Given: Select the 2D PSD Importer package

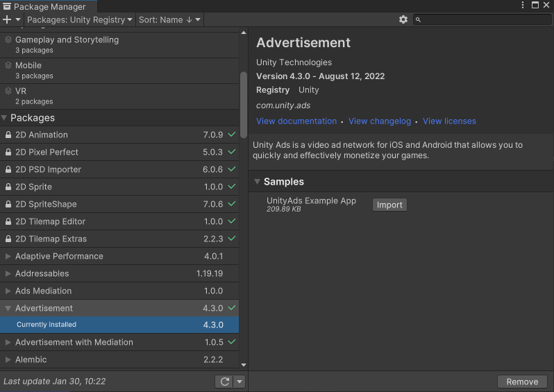Looking at the screenshot, I should (x=119, y=169).
